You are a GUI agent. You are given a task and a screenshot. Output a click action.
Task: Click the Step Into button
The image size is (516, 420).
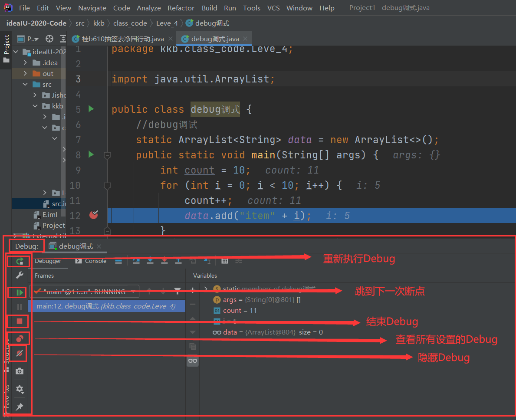(150, 261)
